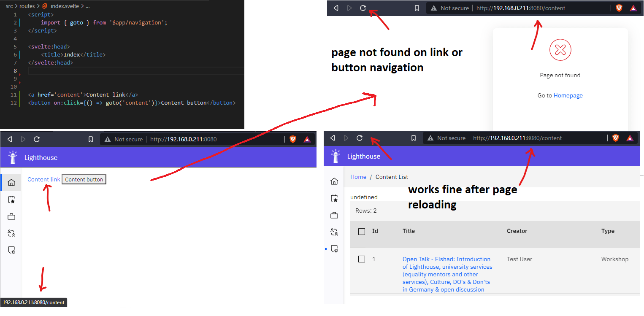The width and height of the screenshot is (644, 316).
Task: Open Brave Rewards in Content link browser window
Action: [x=307, y=139]
